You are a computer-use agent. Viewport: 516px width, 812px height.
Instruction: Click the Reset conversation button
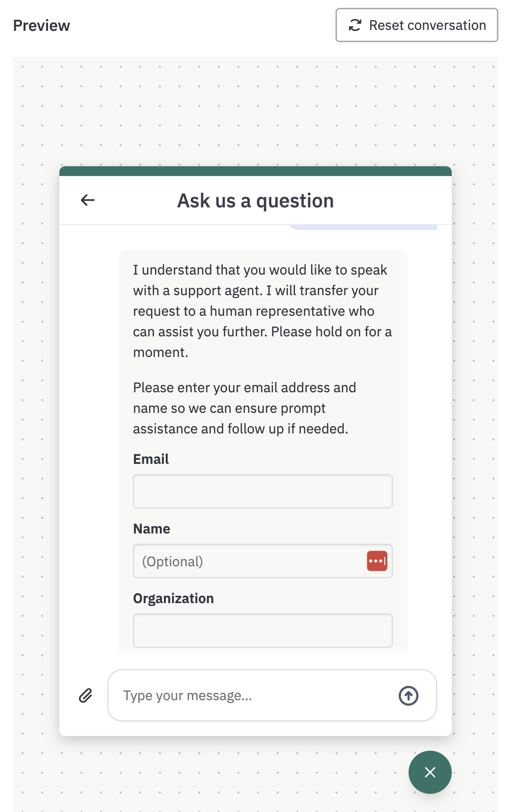pos(417,25)
